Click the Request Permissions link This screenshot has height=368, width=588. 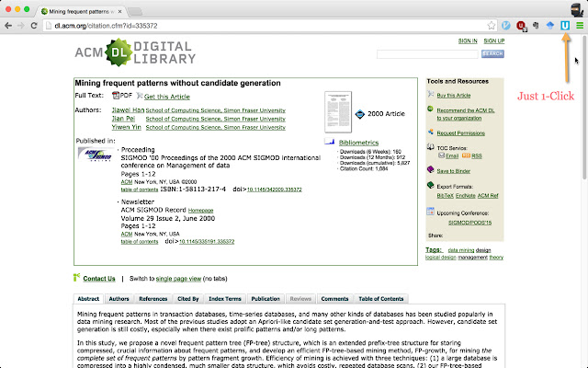coord(460,133)
